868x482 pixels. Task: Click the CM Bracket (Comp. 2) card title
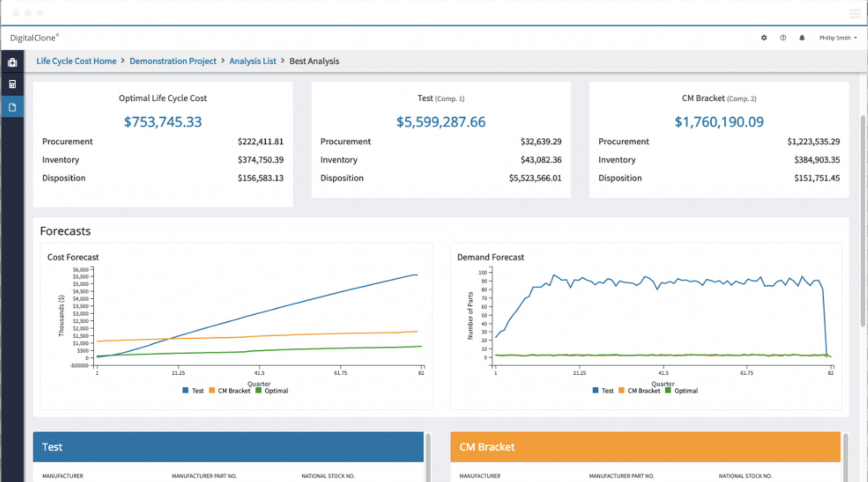click(719, 98)
